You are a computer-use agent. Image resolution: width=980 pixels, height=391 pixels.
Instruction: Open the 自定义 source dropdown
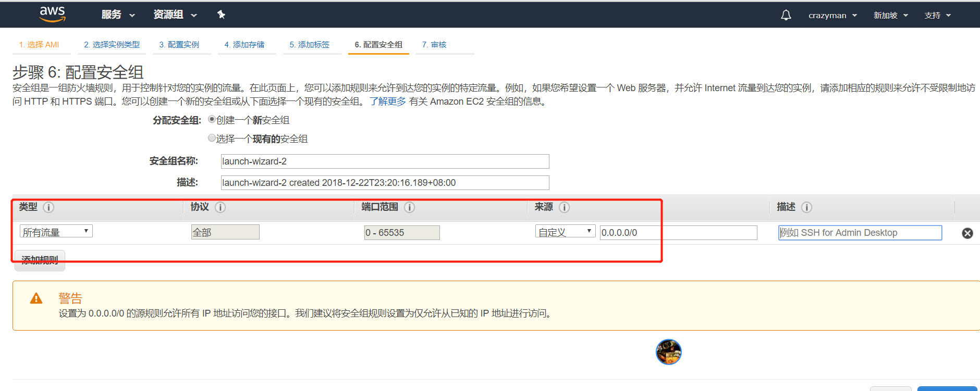pos(565,232)
